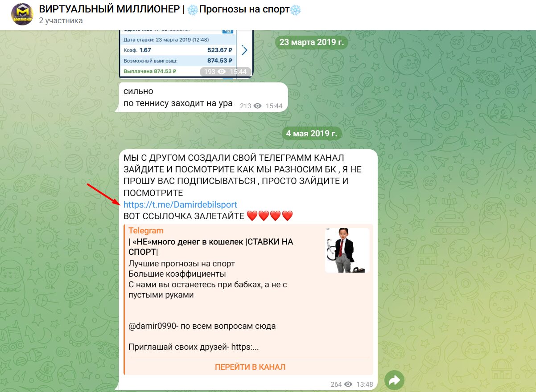Viewport: 536px width, 392px height.
Task: Click the channel avatar logo at top
Action: click(22, 14)
